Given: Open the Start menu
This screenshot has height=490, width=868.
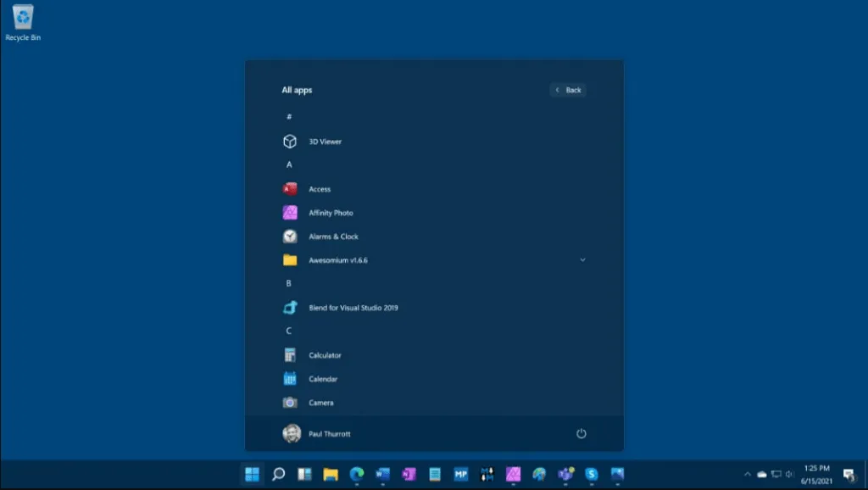Looking at the screenshot, I should coord(251,476).
